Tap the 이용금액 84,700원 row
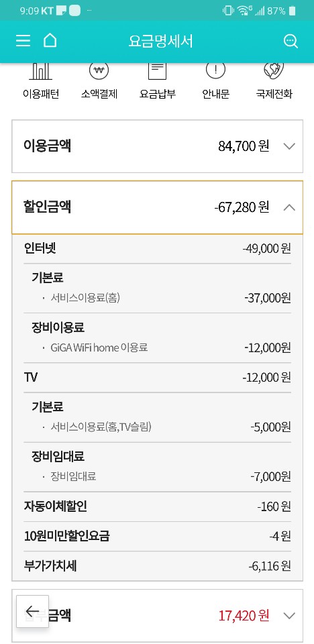Screen dimensions: 314x644 (158, 146)
